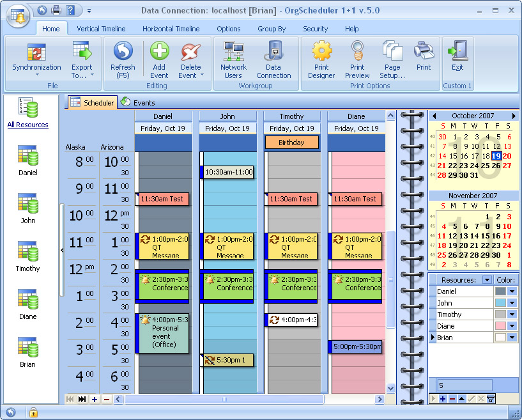Click the scheduler navigator plus button
Screen dimensions: 522x420
[95, 399]
